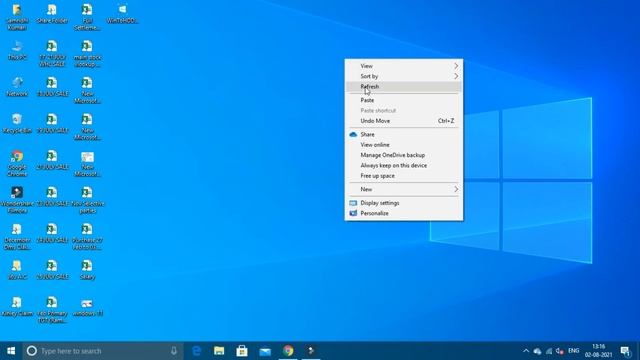Screen dimensions: 640x360
Task: Click ENG language indicator
Action: pos(573,351)
